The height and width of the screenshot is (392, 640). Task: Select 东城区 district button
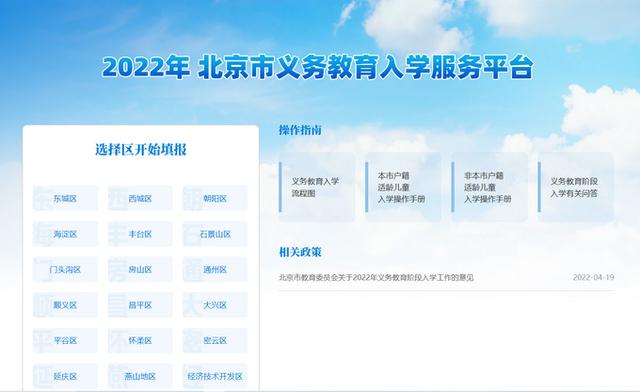[x=65, y=198]
